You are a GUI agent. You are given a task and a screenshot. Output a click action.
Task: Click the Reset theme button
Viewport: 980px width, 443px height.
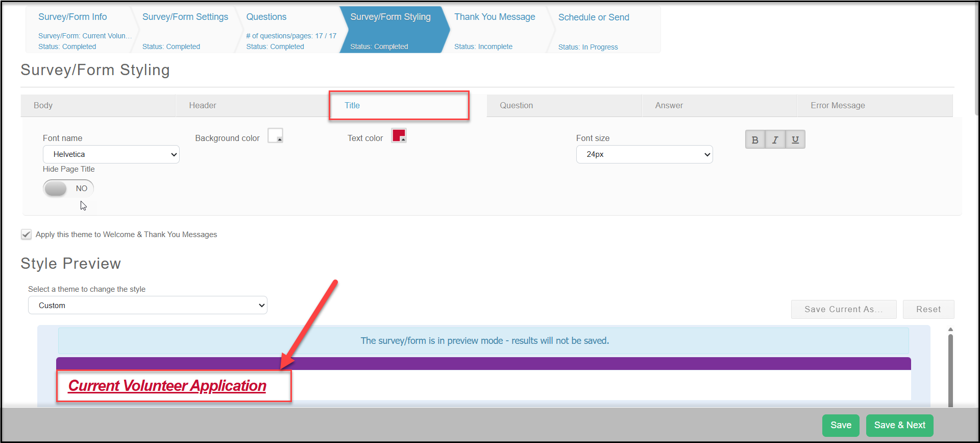coord(928,309)
